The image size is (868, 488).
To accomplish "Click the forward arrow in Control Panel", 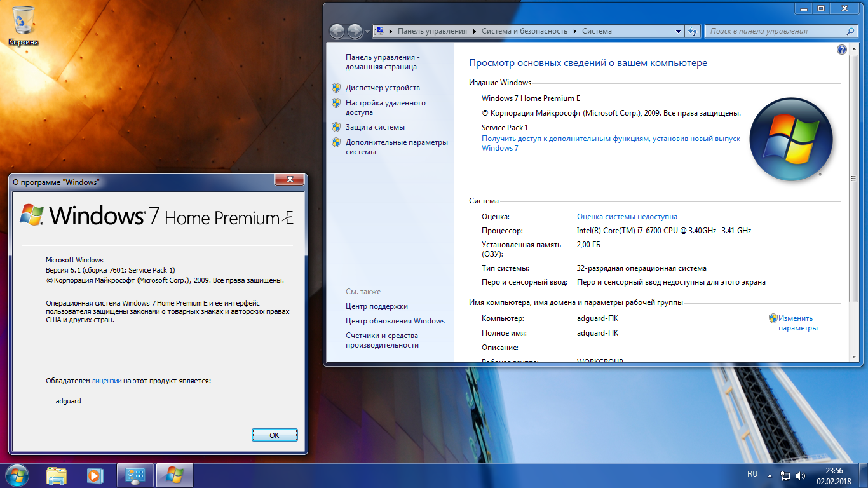I will tap(355, 30).
